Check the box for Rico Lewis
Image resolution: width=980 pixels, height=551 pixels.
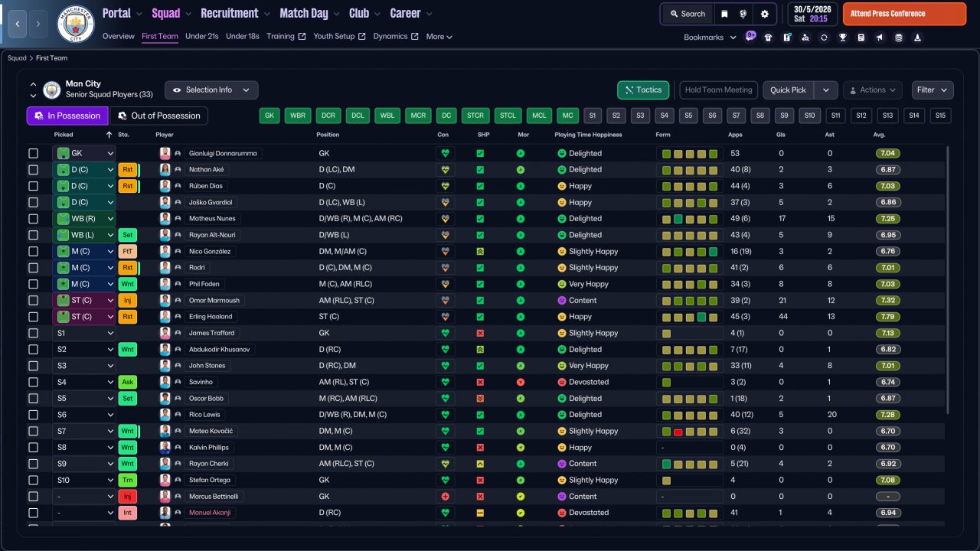tap(33, 415)
